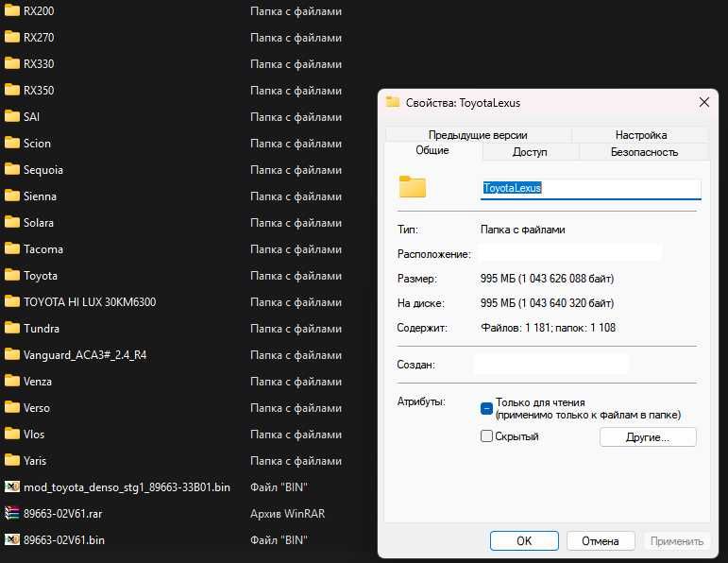This screenshot has width=728, height=563.
Task: Select the Toyota folder icon
Action: point(12,275)
